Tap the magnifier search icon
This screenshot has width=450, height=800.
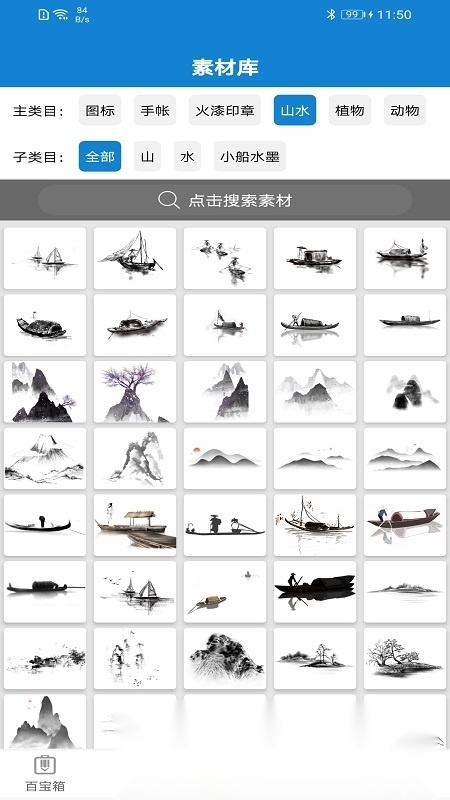pyautogui.click(x=168, y=200)
